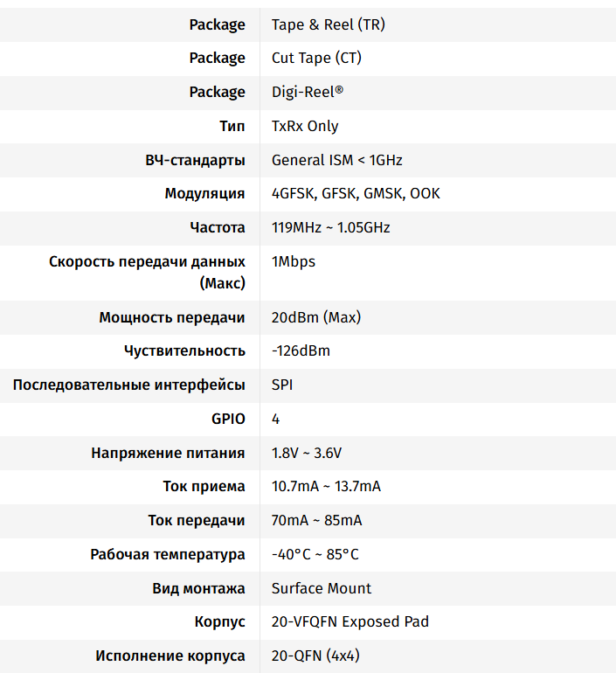This screenshot has width=616, height=673.
Task: Select the 10.7mA ~ 13.7mA value
Action: click(x=326, y=486)
